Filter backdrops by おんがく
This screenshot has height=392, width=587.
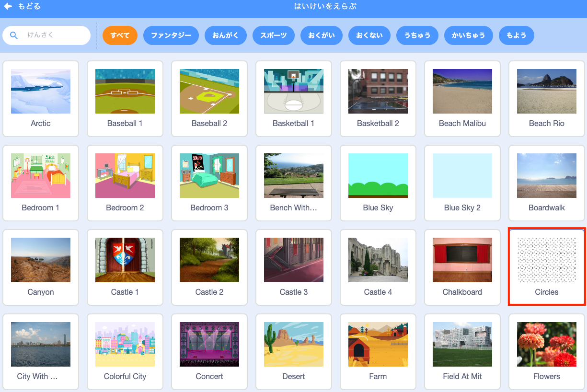(226, 35)
